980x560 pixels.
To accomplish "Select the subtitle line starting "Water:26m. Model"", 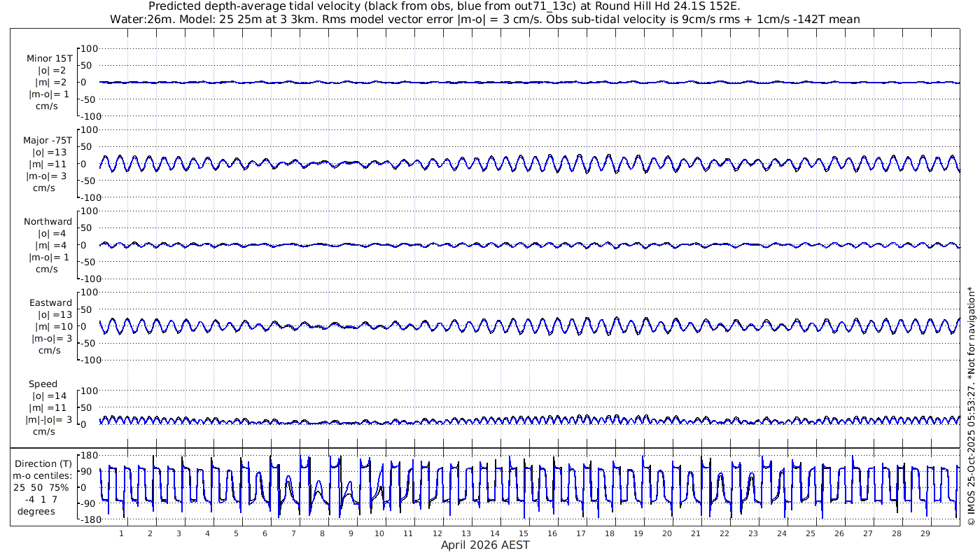I will 484,20.
